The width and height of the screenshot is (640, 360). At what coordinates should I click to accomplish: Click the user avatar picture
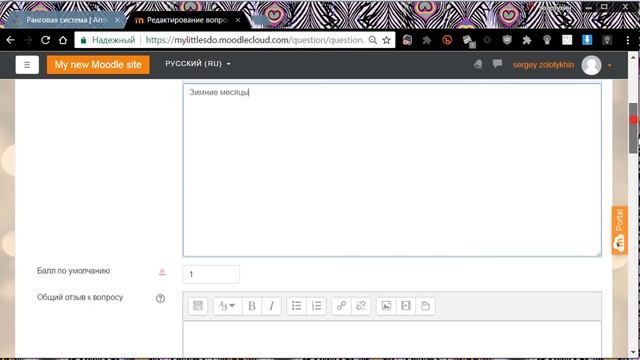(x=591, y=65)
